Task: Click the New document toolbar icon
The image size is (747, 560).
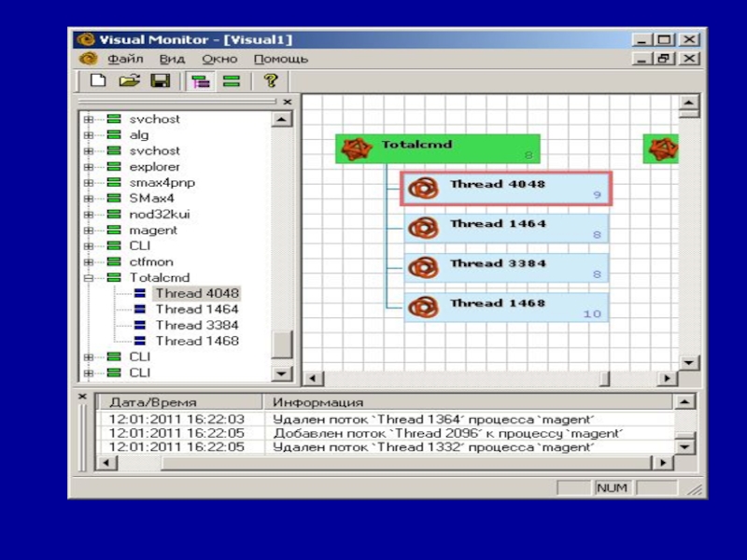Action: coord(97,81)
